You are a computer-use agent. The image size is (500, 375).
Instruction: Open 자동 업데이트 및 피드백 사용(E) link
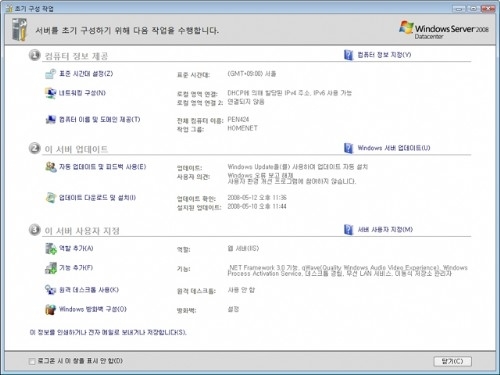[103, 167]
